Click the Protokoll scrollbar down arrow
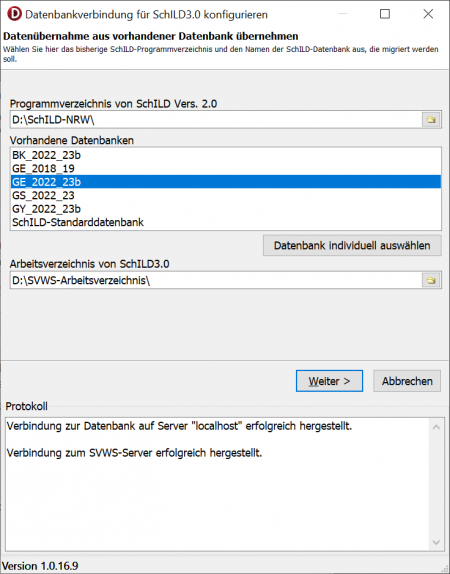This screenshot has width=450, height=574. pos(436,542)
